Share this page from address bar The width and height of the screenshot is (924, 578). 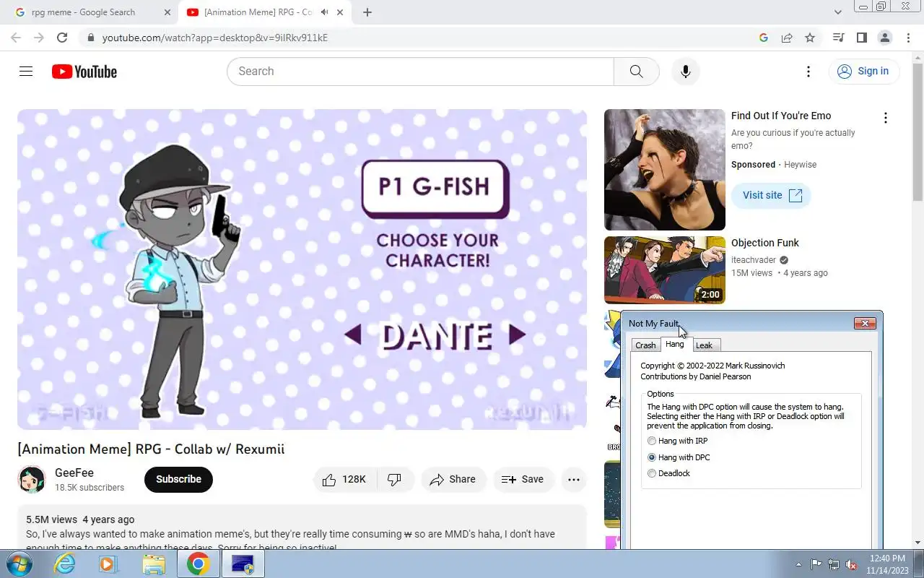click(x=787, y=38)
